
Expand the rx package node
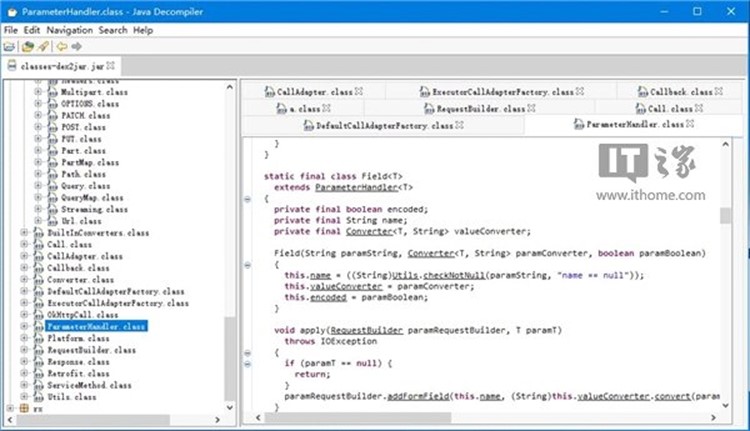pyautogui.click(x=10, y=407)
